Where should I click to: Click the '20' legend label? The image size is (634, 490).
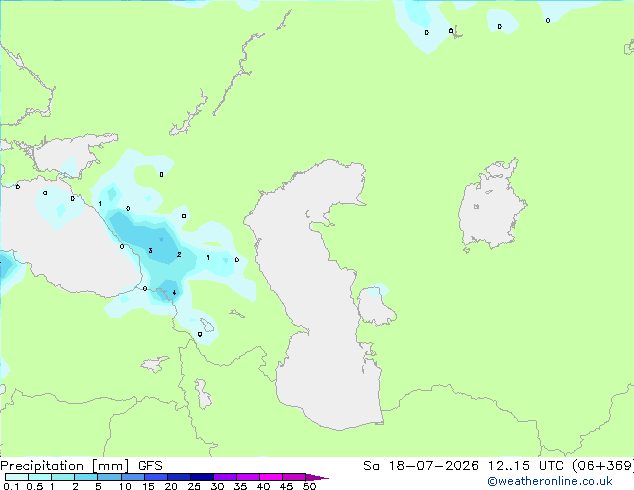pyautogui.click(x=171, y=486)
